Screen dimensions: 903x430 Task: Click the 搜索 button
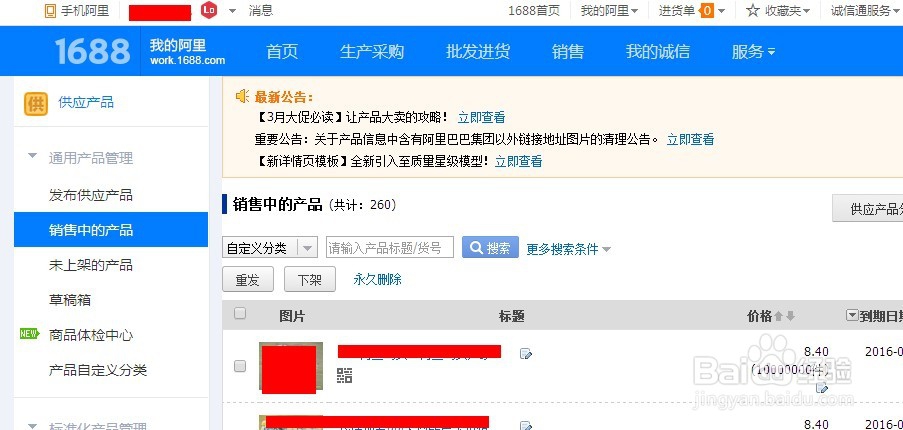(x=490, y=248)
